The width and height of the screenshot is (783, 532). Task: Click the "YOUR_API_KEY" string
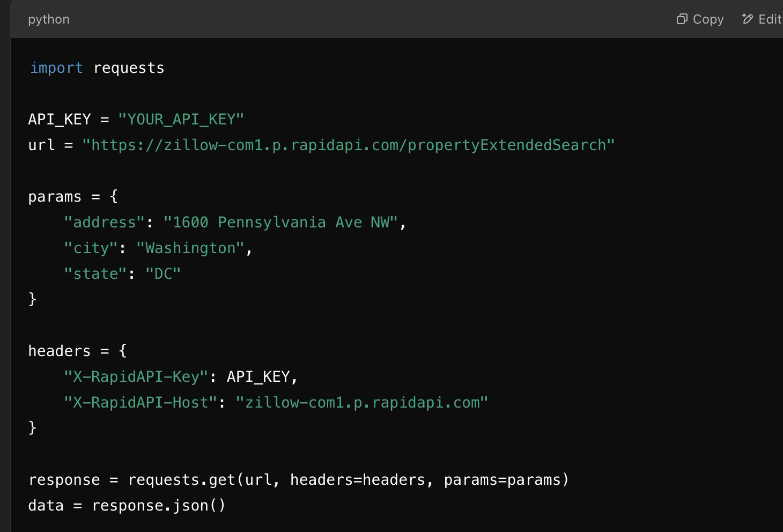click(181, 119)
